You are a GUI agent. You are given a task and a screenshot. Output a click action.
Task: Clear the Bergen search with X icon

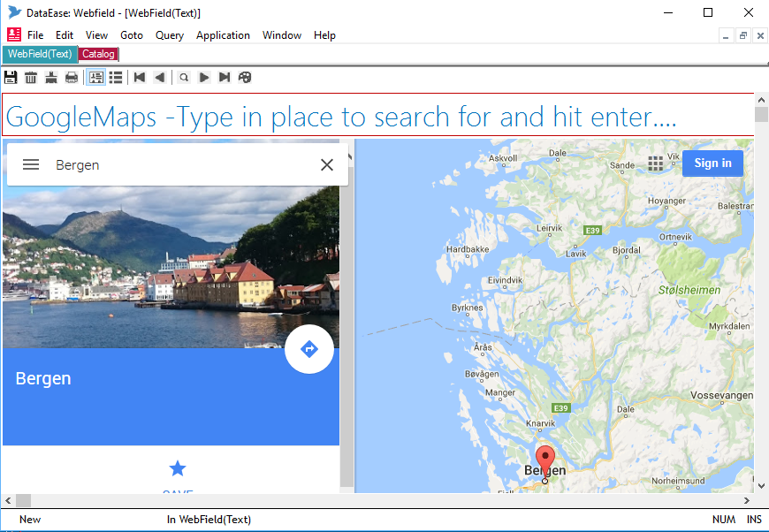(x=327, y=164)
